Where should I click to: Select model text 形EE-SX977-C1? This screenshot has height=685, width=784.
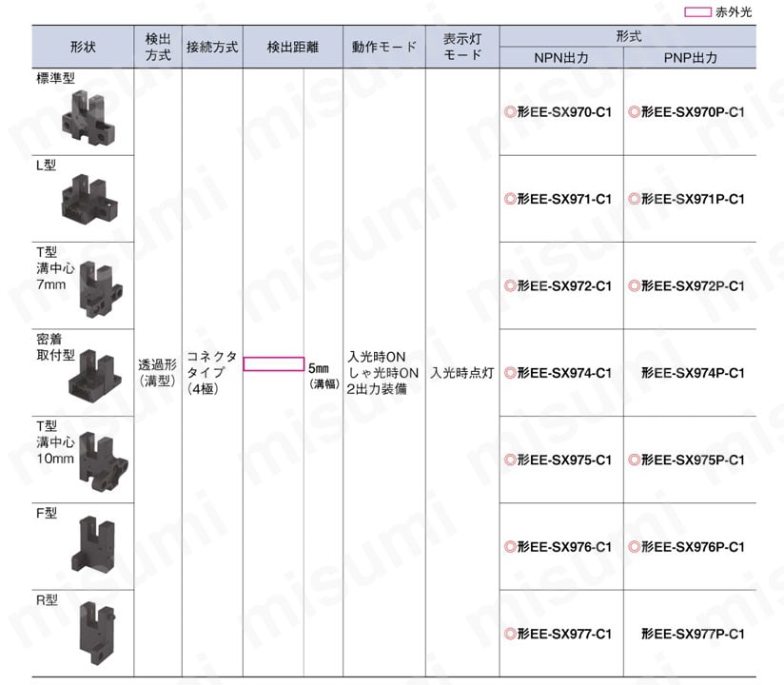coord(564,634)
